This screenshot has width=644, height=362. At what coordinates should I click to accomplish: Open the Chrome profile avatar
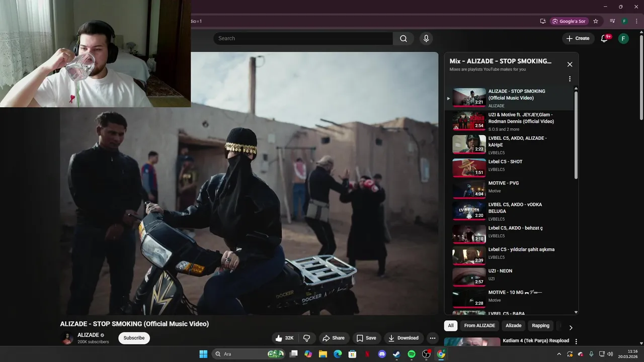624,21
